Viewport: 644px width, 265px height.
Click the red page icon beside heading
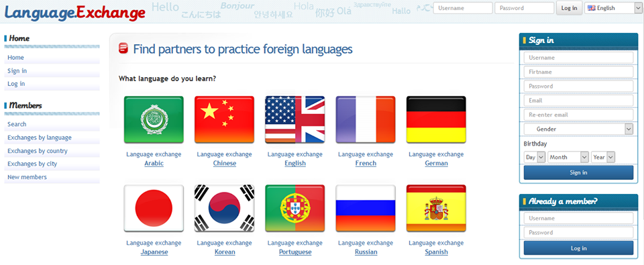click(x=123, y=48)
